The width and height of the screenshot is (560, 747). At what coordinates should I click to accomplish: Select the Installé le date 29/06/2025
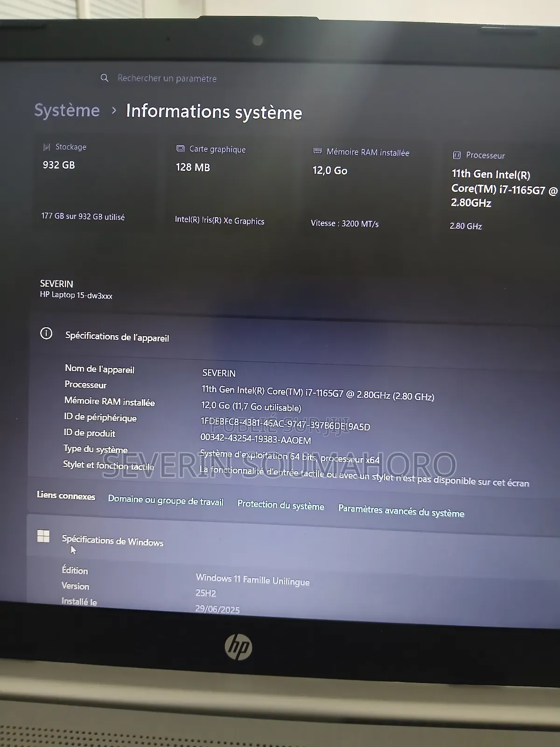pyautogui.click(x=217, y=609)
